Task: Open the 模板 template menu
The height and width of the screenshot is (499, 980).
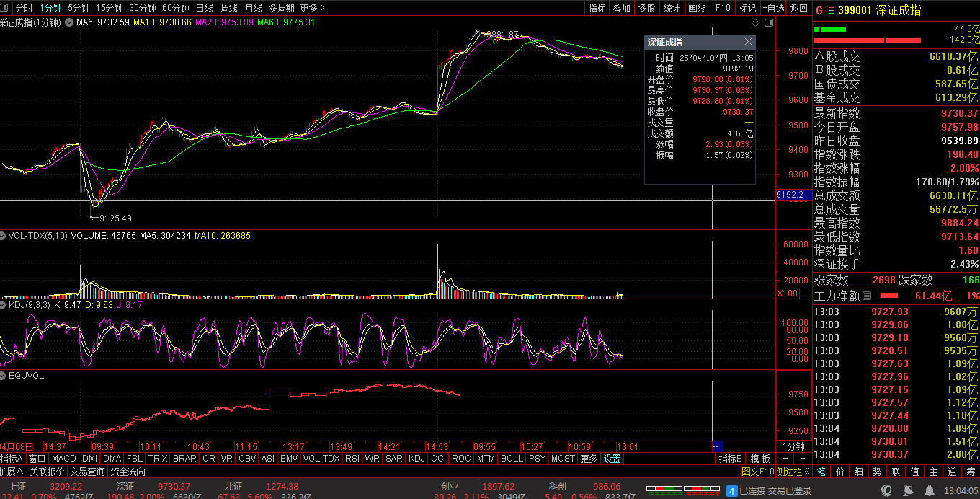Action: [760, 459]
